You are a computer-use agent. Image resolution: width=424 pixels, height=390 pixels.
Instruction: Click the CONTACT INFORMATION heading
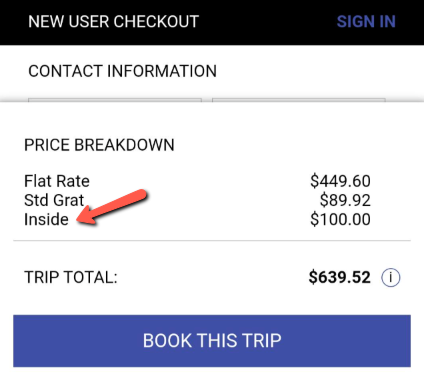pos(123,71)
